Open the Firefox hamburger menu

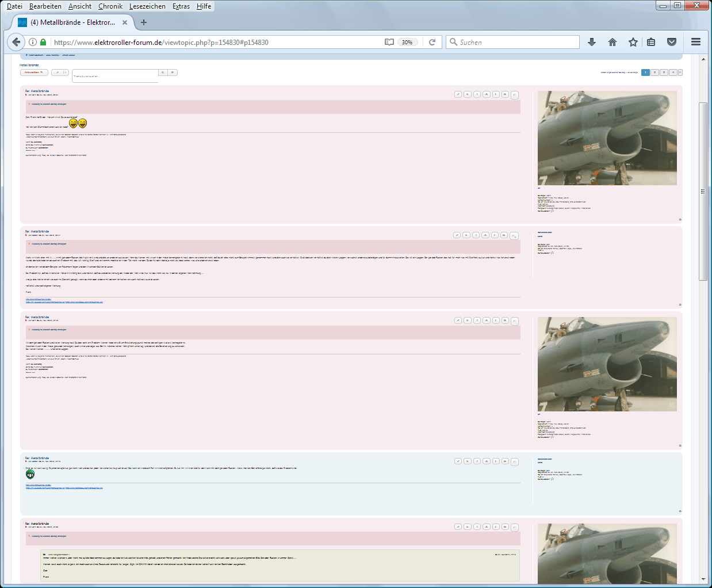pos(696,42)
